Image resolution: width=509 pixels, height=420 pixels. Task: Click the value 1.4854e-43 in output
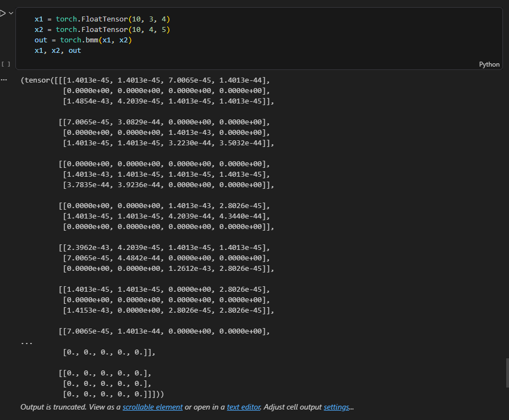click(88, 101)
